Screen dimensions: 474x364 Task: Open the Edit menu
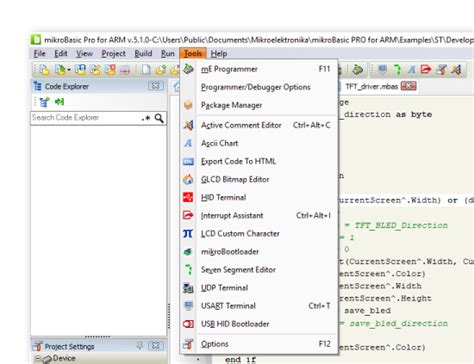point(61,54)
